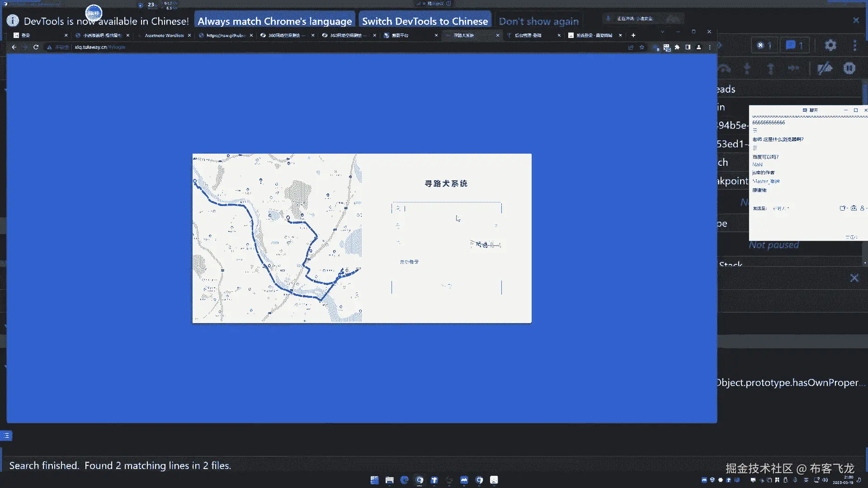Switch to the raw.github tab

coord(225,35)
